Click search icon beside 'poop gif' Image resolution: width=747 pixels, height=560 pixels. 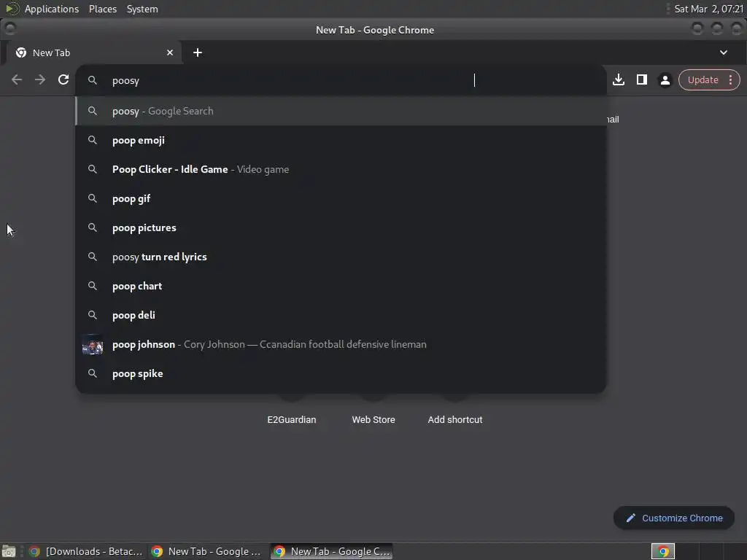tap(93, 198)
